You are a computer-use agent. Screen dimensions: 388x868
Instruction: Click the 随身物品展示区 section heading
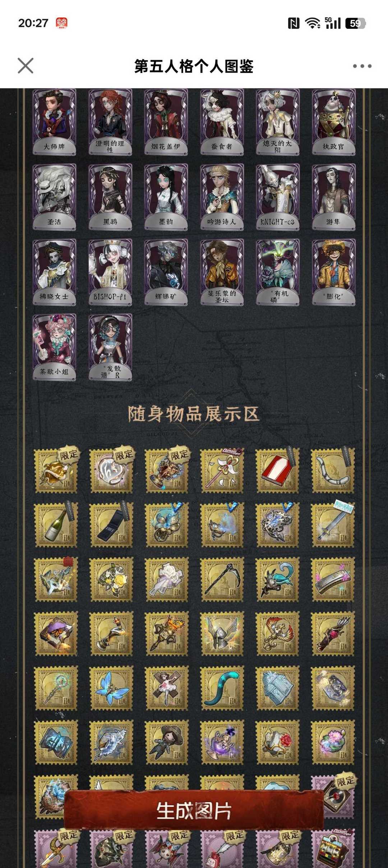pos(194,414)
